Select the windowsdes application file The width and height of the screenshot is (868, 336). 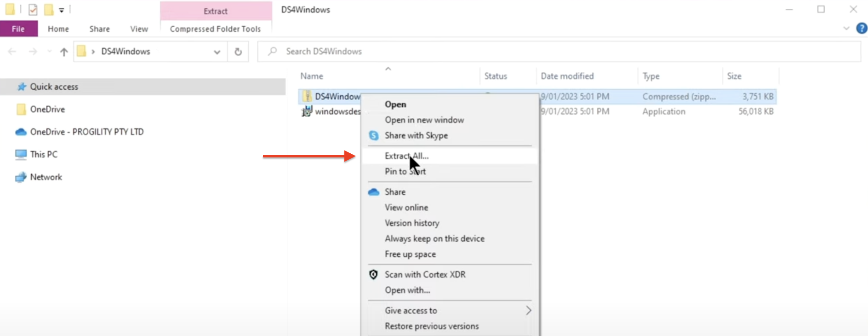coord(337,111)
